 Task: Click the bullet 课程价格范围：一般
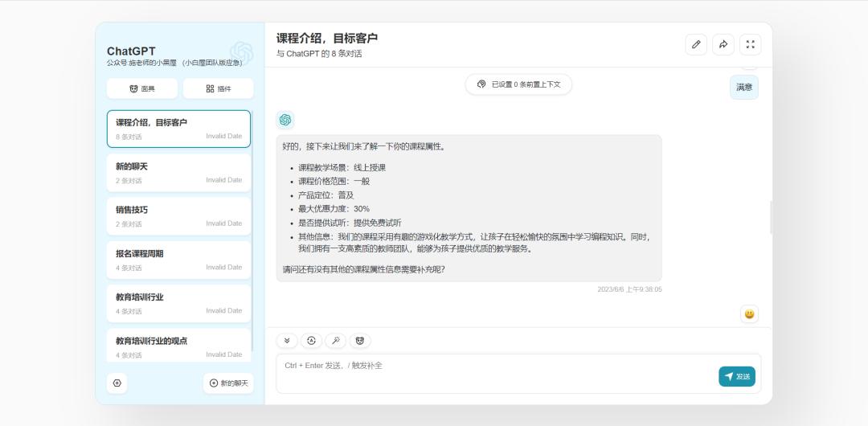tap(334, 181)
